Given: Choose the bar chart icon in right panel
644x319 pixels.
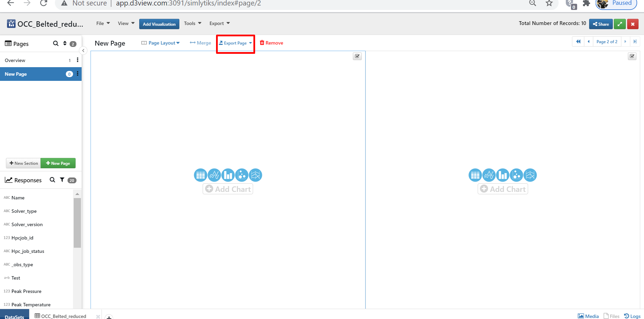Looking at the screenshot, I should coord(503,175).
